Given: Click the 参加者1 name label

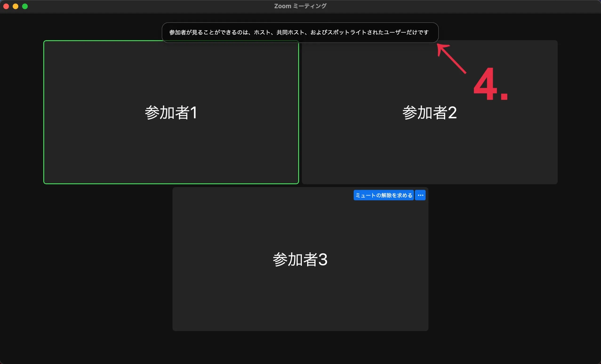Looking at the screenshot, I should pyautogui.click(x=171, y=113).
